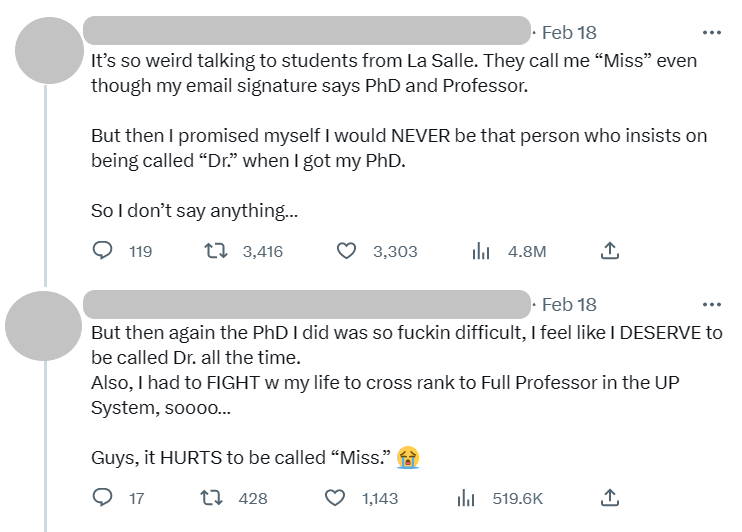Reply to the second tweet with 17 replies
The width and height of the screenshot is (742, 532).
102,497
